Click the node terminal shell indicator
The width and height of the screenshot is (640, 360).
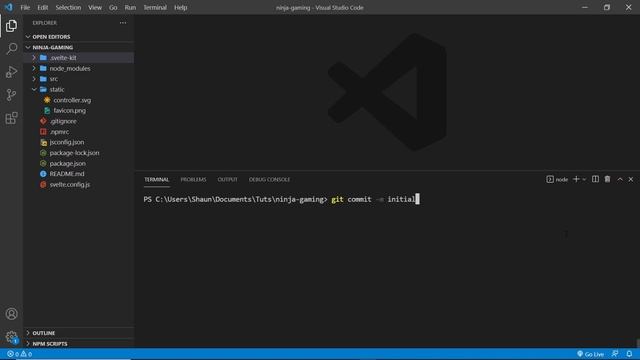click(x=557, y=179)
